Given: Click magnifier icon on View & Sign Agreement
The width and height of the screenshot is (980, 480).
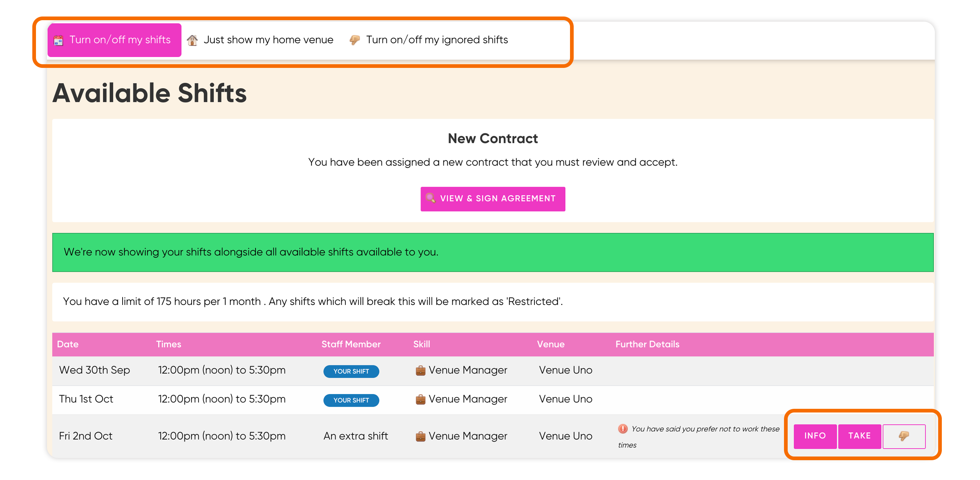Looking at the screenshot, I should [430, 198].
